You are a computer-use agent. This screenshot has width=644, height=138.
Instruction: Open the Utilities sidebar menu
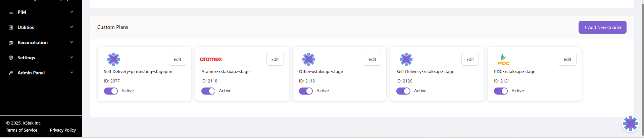click(26, 27)
